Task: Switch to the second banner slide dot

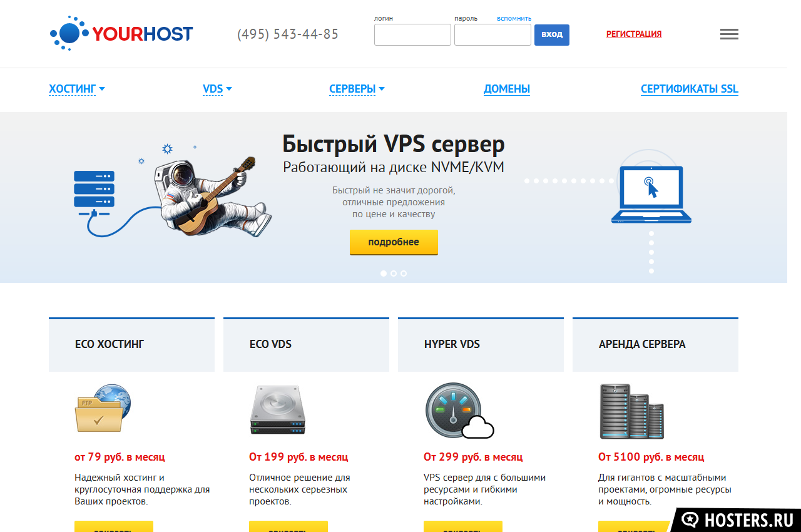Action: coord(394,274)
